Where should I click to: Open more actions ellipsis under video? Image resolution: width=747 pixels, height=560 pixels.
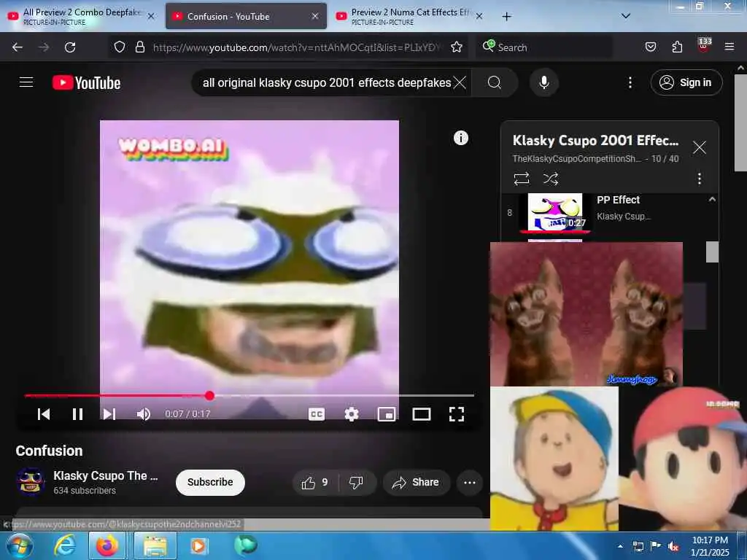(x=469, y=483)
